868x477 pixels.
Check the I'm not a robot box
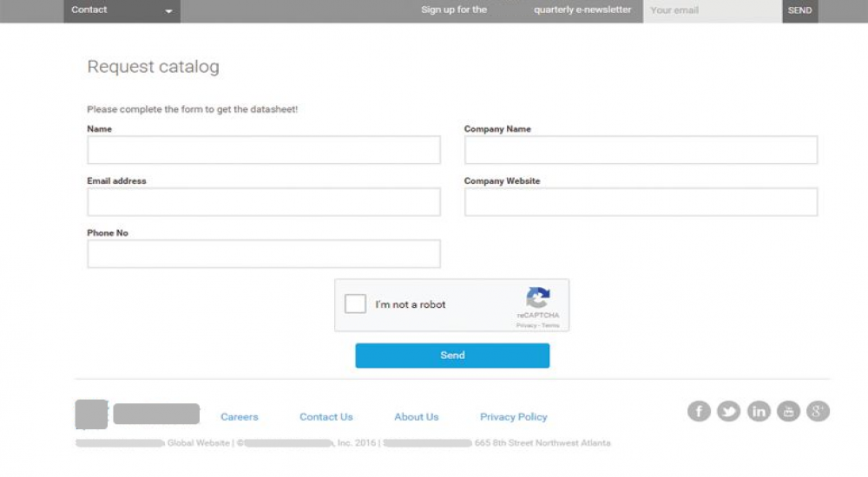pos(355,304)
